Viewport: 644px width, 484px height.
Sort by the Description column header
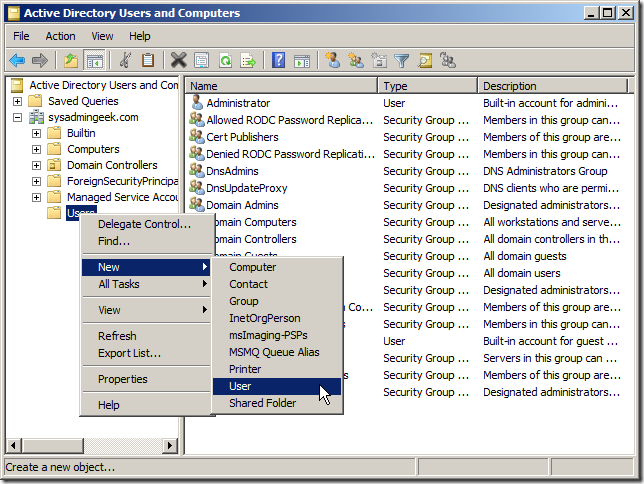(x=553, y=86)
